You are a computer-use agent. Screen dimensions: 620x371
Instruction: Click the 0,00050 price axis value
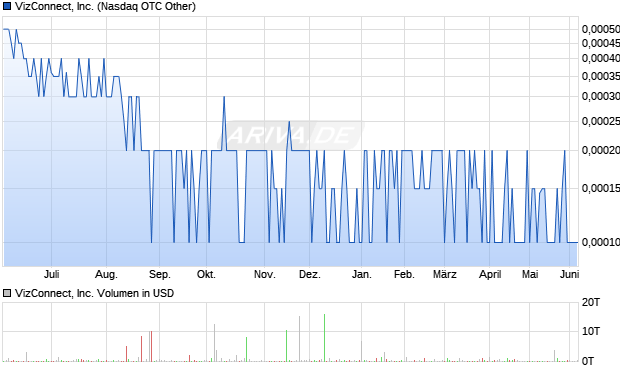point(601,29)
